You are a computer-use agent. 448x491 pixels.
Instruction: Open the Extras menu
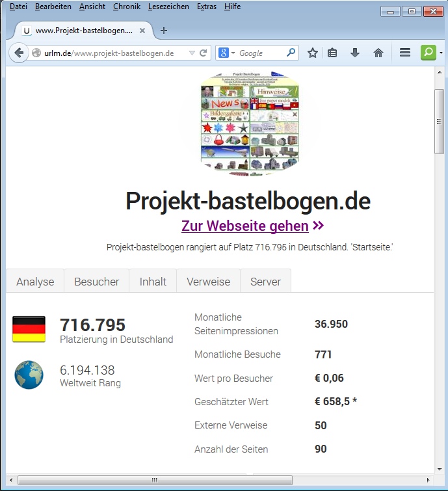coord(207,7)
